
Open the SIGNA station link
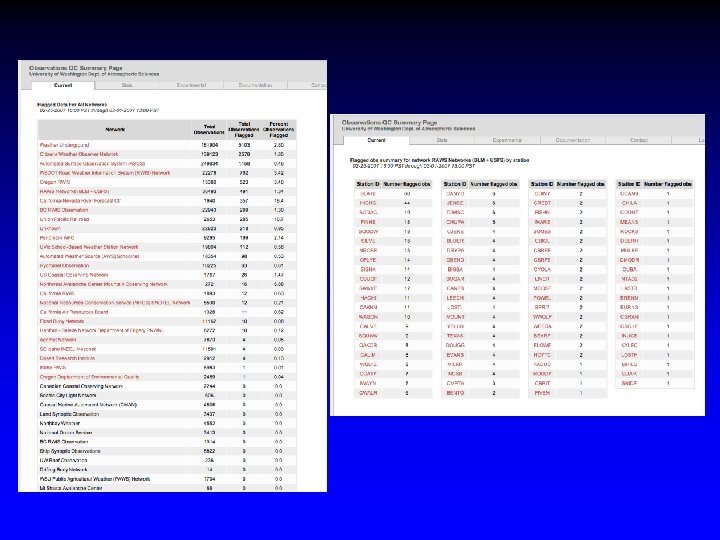368,270
